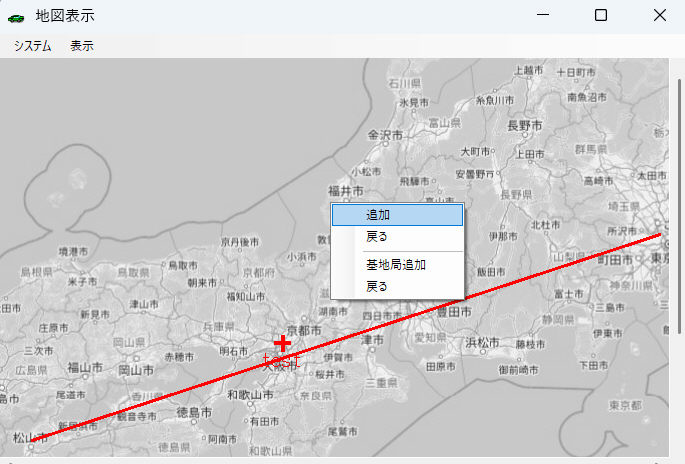The image size is (685, 464).
Task: Minimize the 地図表示 window
Action: click(543, 15)
